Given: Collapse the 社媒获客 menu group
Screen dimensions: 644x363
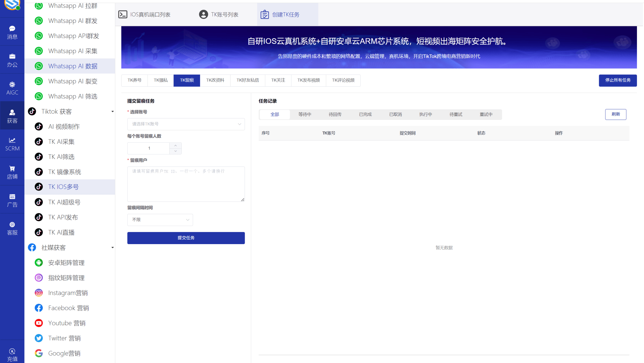Looking at the screenshot, I should (x=113, y=248).
